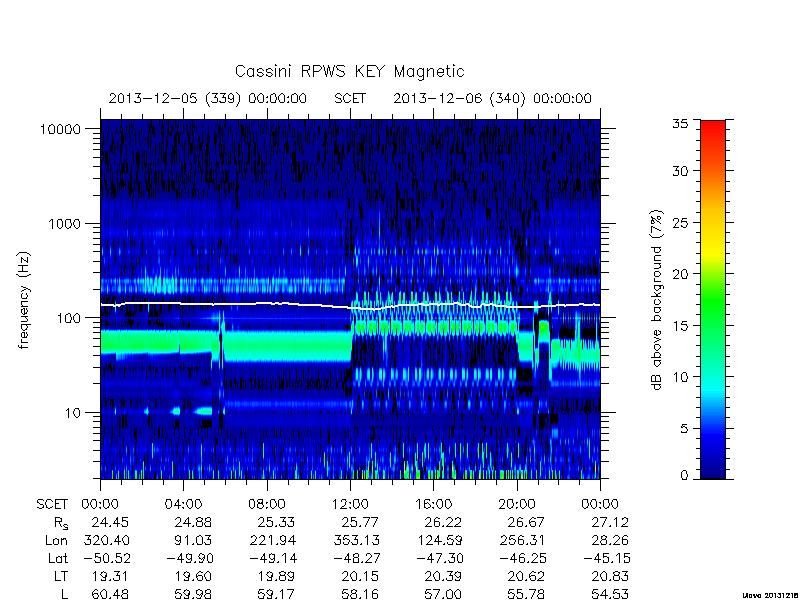The height and width of the screenshot is (600, 800).
Task: Click the 'L' row label
Action: 64,594
